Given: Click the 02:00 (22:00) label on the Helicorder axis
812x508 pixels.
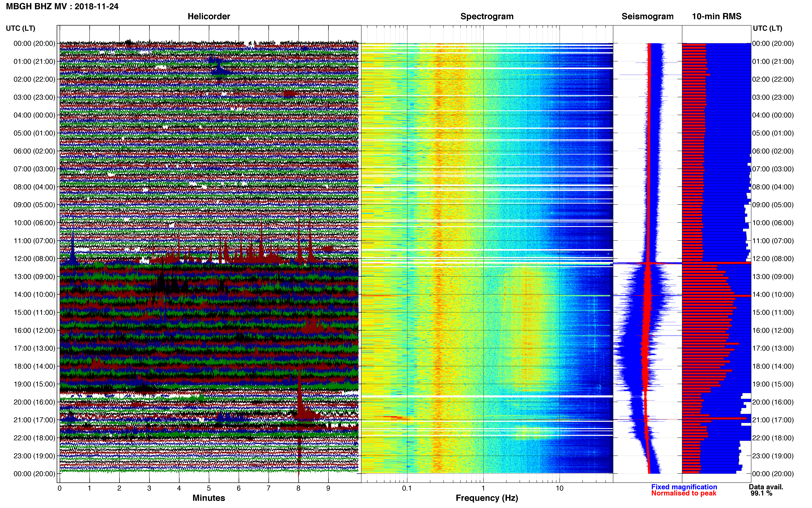Looking at the screenshot, I should [x=34, y=79].
